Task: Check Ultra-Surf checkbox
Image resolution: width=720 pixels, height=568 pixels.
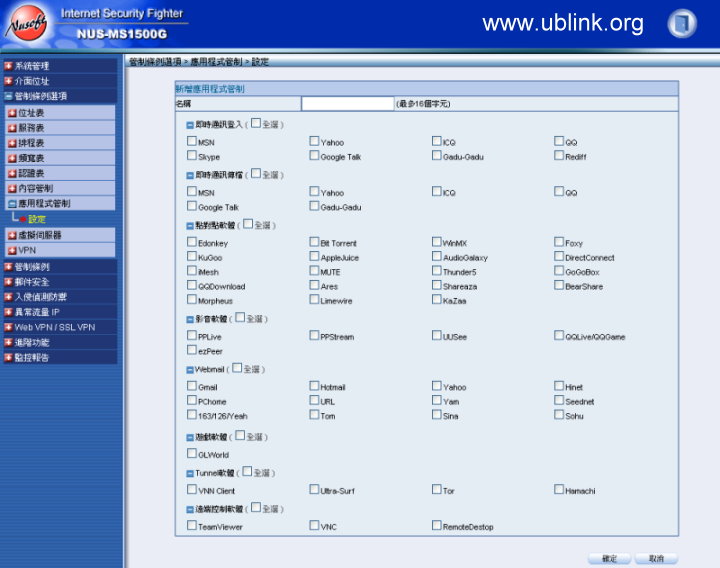Action: click(314, 489)
